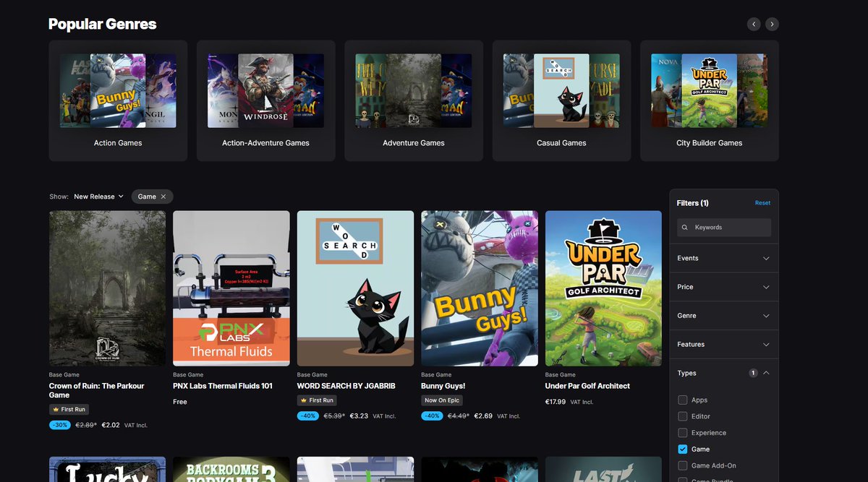Image resolution: width=868 pixels, height=482 pixels.
Task: Remove the Game filter chip X
Action: pos(163,197)
